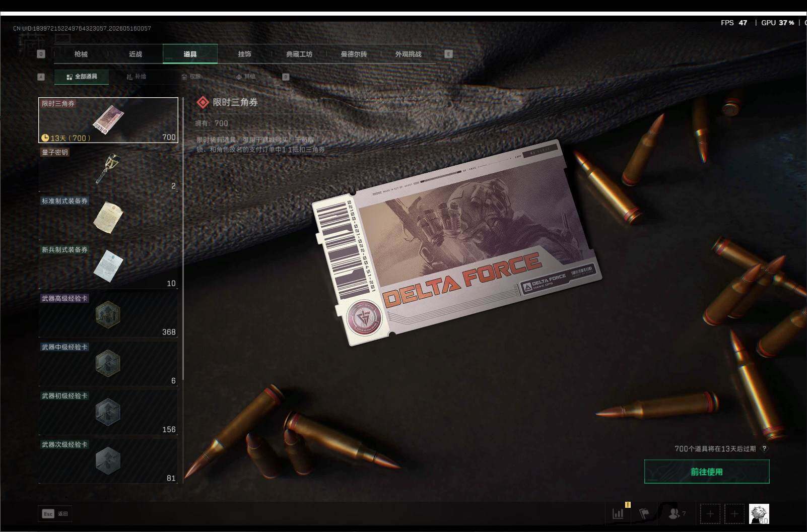Click the Q key previous-tab icon

click(41, 54)
